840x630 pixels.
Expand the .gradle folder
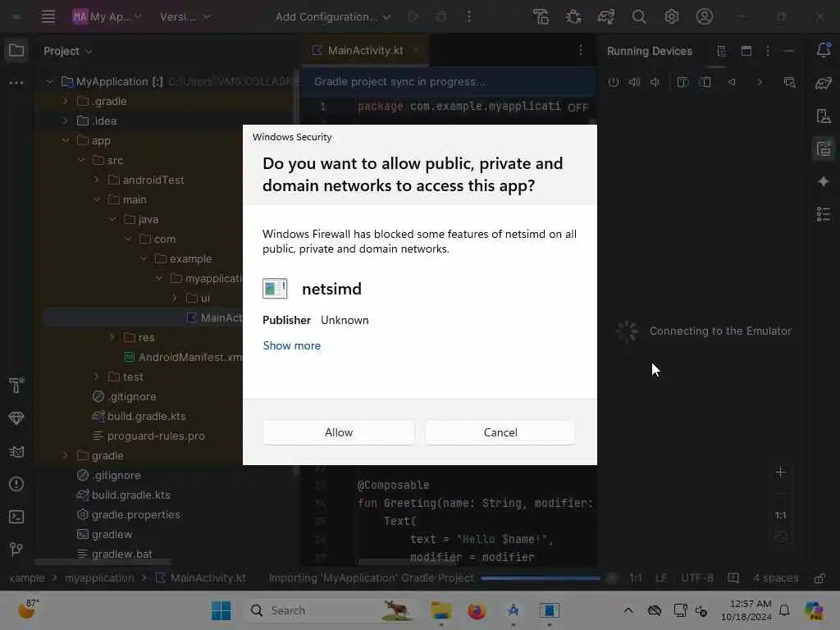[66, 101]
